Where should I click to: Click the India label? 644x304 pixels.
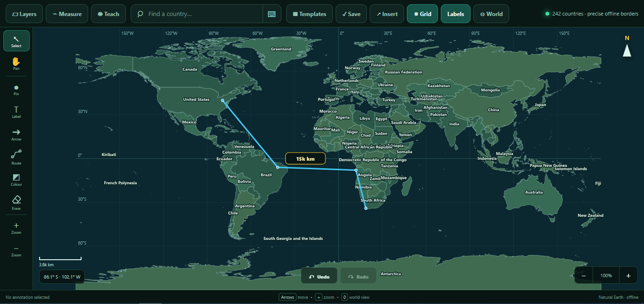point(454,124)
